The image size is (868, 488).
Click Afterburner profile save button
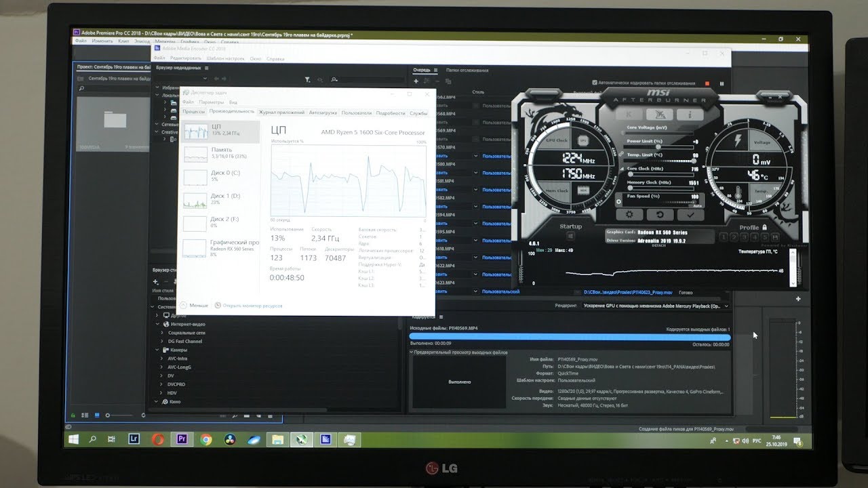[x=776, y=237]
